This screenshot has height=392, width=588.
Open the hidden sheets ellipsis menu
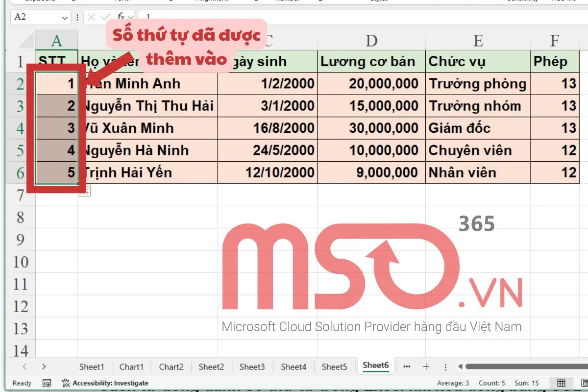tap(407, 366)
